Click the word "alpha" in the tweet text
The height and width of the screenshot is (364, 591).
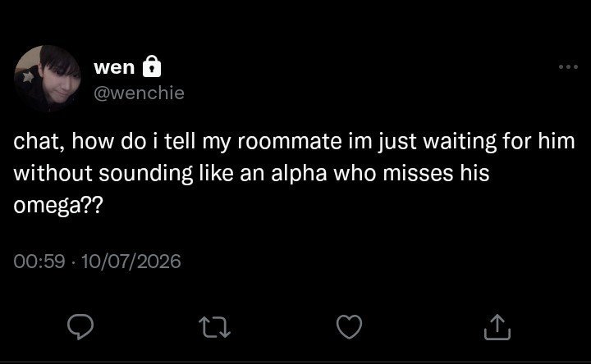[x=299, y=174]
